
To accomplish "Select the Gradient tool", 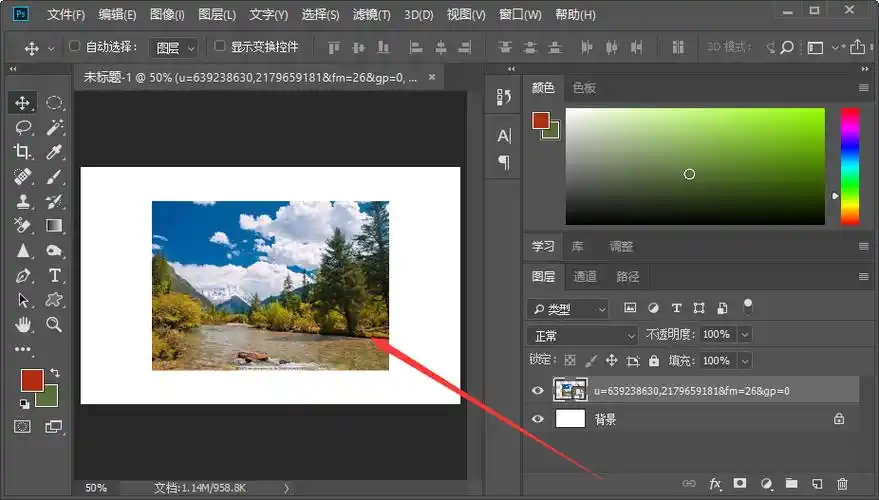I will coord(54,225).
